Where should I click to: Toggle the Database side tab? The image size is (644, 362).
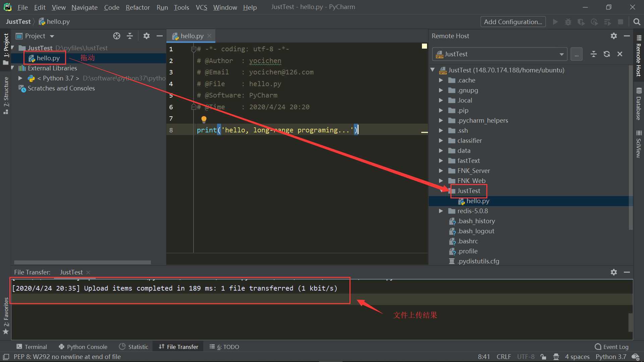pyautogui.click(x=639, y=104)
